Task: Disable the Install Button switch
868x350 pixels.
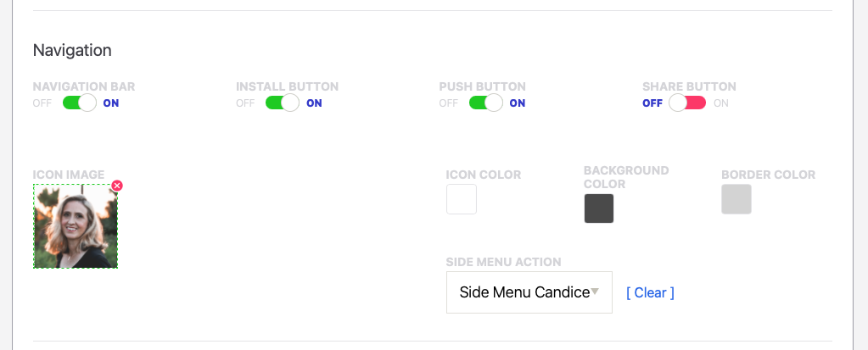Action: pyautogui.click(x=283, y=103)
